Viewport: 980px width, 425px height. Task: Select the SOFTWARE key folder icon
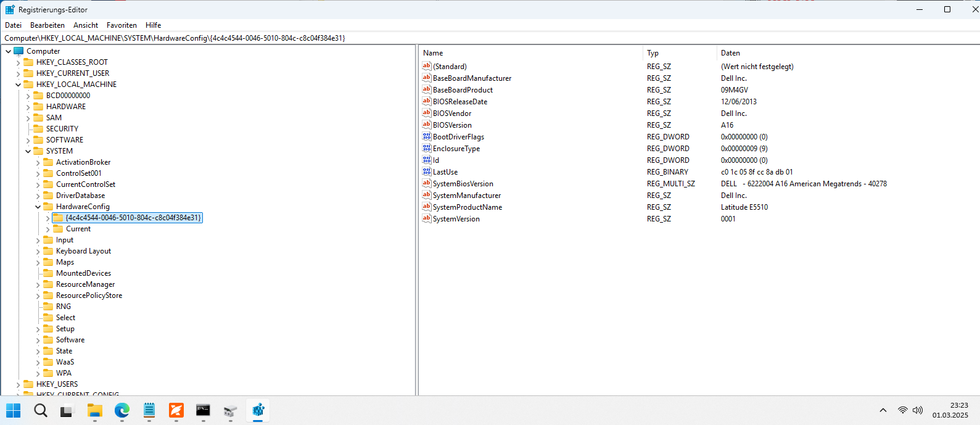click(x=38, y=139)
